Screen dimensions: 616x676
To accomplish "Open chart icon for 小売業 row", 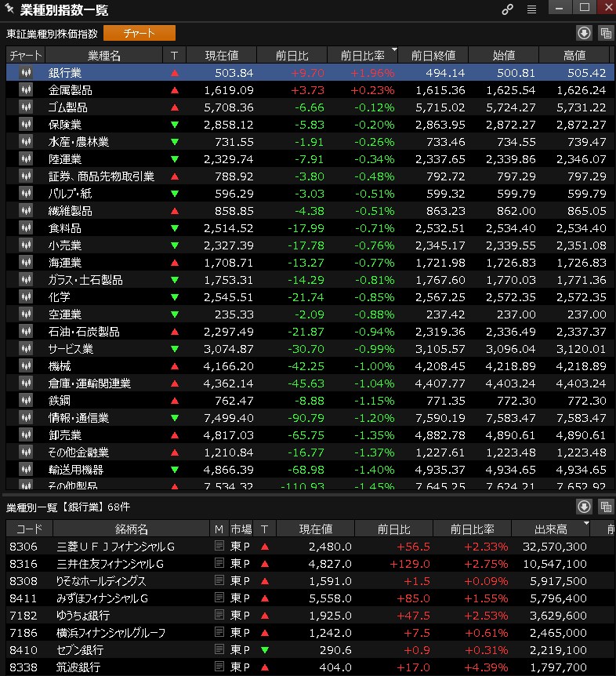I will [x=26, y=245].
